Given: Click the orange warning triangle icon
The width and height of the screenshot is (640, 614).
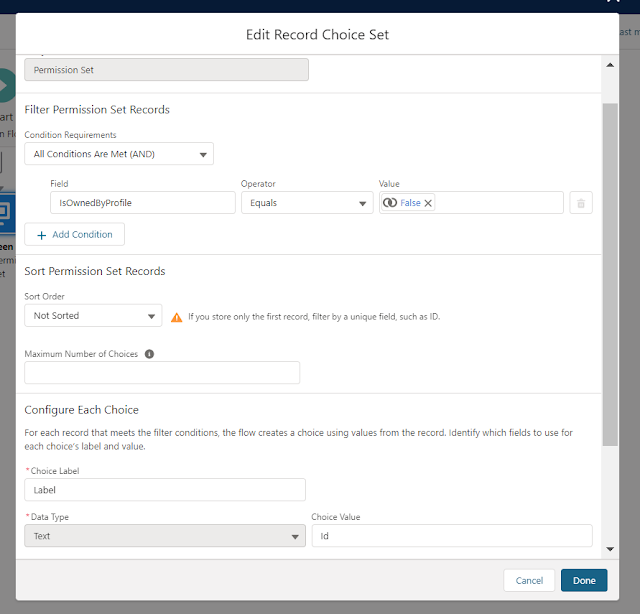Looking at the screenshot, I should [x=177, y=317].
